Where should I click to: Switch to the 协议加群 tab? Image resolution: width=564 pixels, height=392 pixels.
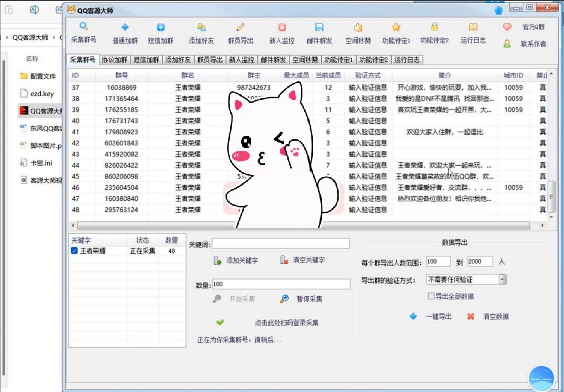[x=114, y=60]
